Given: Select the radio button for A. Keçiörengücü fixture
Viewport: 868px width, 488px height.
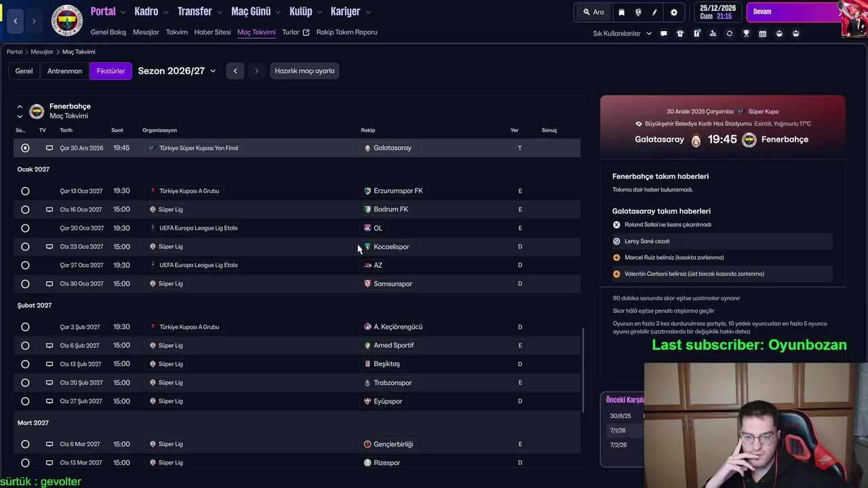Looking at the screenshot, I should [25, 327].
